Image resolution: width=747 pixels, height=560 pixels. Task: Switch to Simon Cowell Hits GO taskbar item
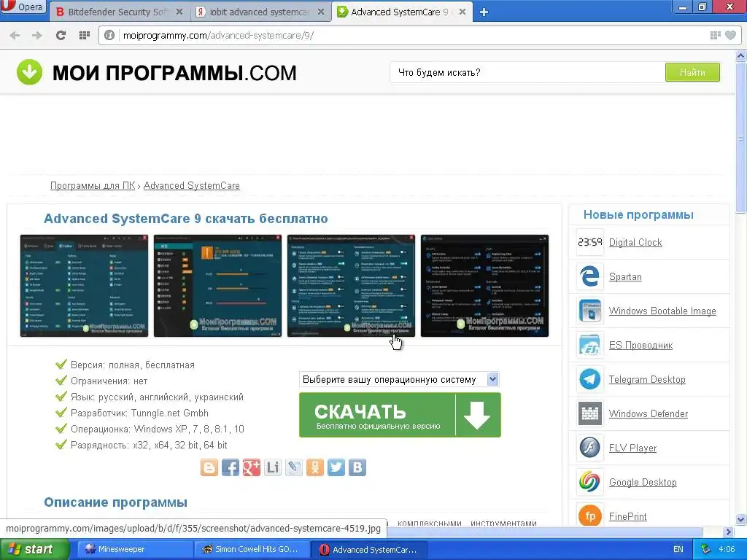point(251,550)
